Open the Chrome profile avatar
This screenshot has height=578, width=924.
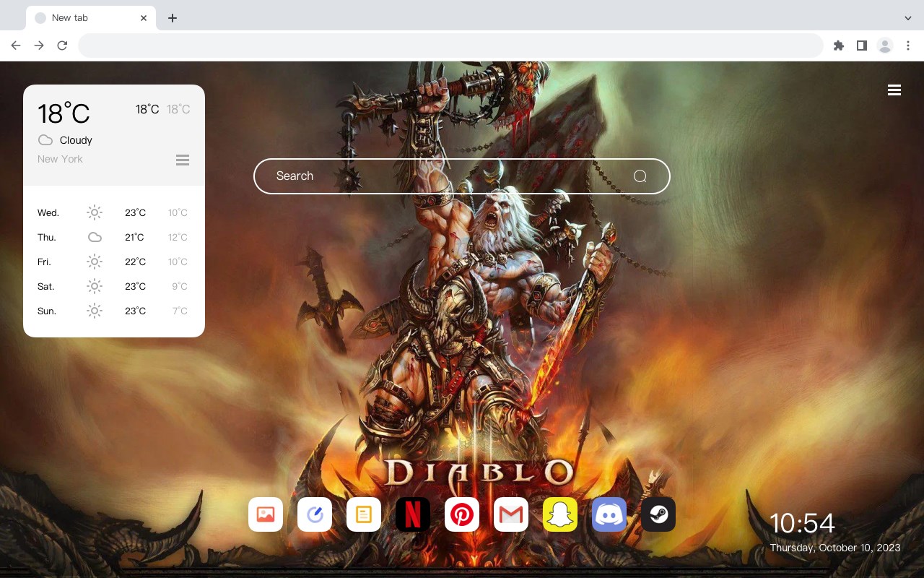point(885,46)
